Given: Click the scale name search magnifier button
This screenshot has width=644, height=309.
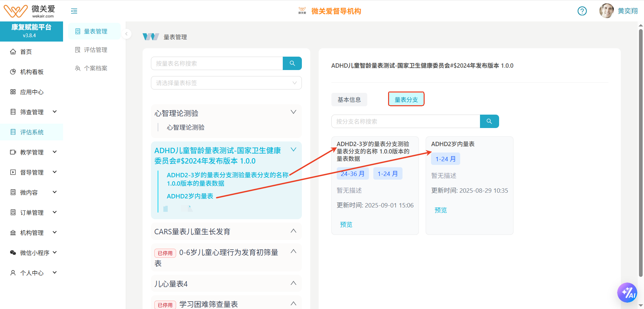Looking at the screenshot, I should (x=292, y=63).
